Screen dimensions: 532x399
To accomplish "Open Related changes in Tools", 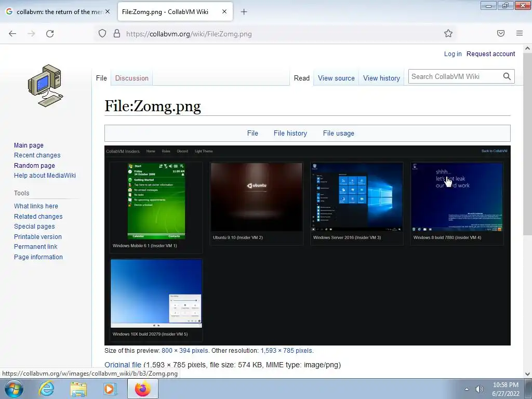I will coord(38,217).
